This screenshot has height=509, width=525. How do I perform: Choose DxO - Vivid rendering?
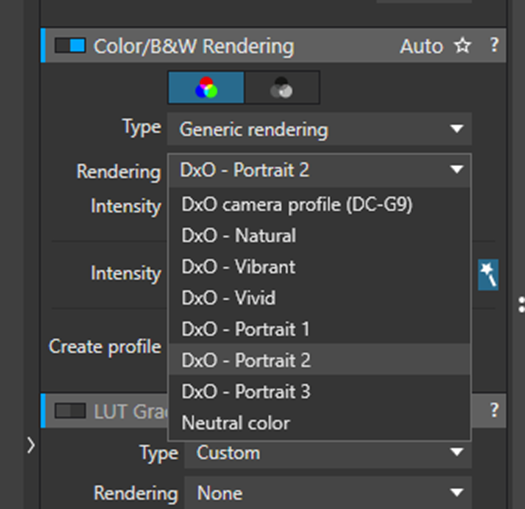(319, 298)
